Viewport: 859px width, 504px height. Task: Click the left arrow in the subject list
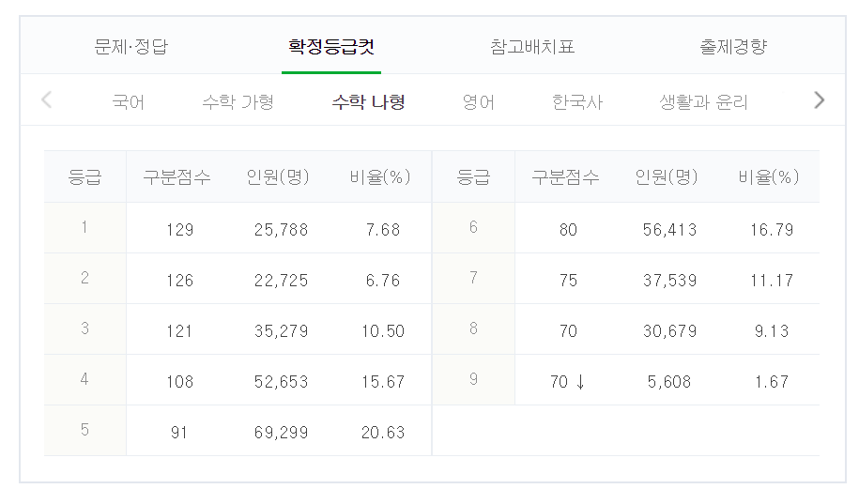click(47, 100)
